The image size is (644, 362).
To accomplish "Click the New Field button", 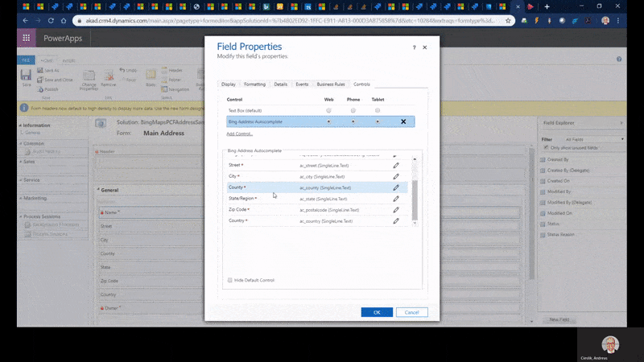I will point(559,319).
